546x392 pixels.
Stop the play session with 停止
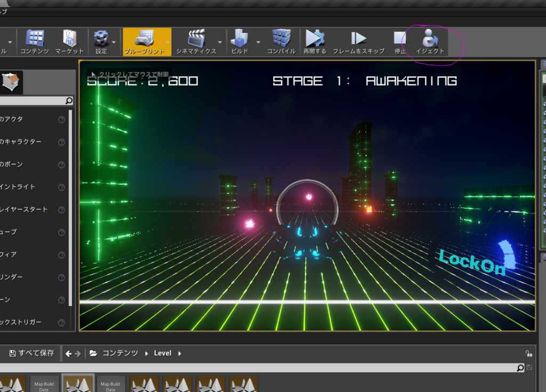pyautogui.click(x=400, y=42)
